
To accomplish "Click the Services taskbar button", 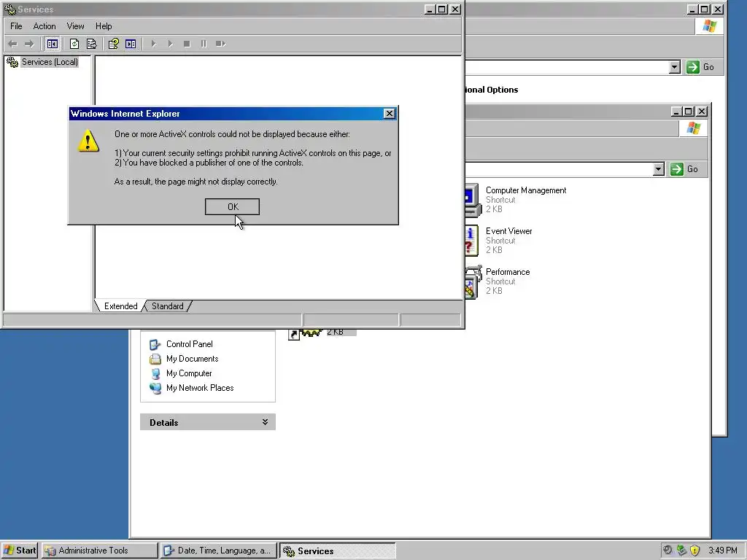I will tap(338, 551).
